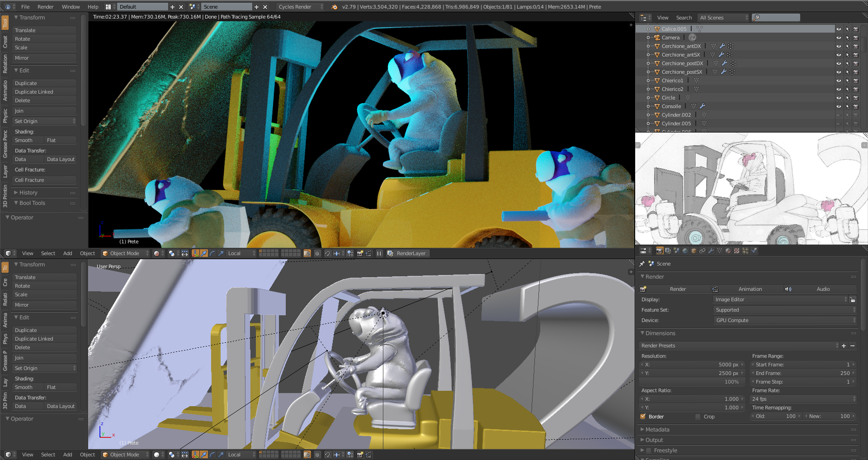Viewport: 868px width, 460px height.
Task: Open the All Scenes outliner display dropdown
Action: tap(723, 18)
